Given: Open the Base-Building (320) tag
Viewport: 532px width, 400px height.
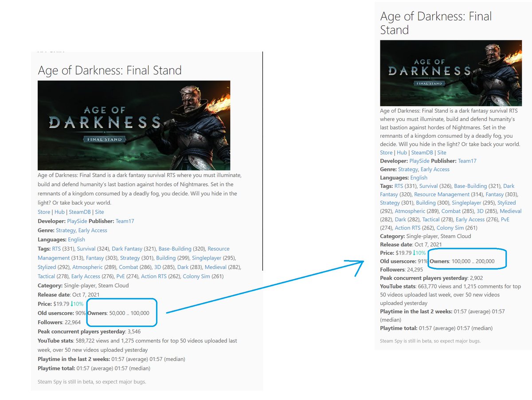Looking at the screenshot, I should click(x=175, y=249).
